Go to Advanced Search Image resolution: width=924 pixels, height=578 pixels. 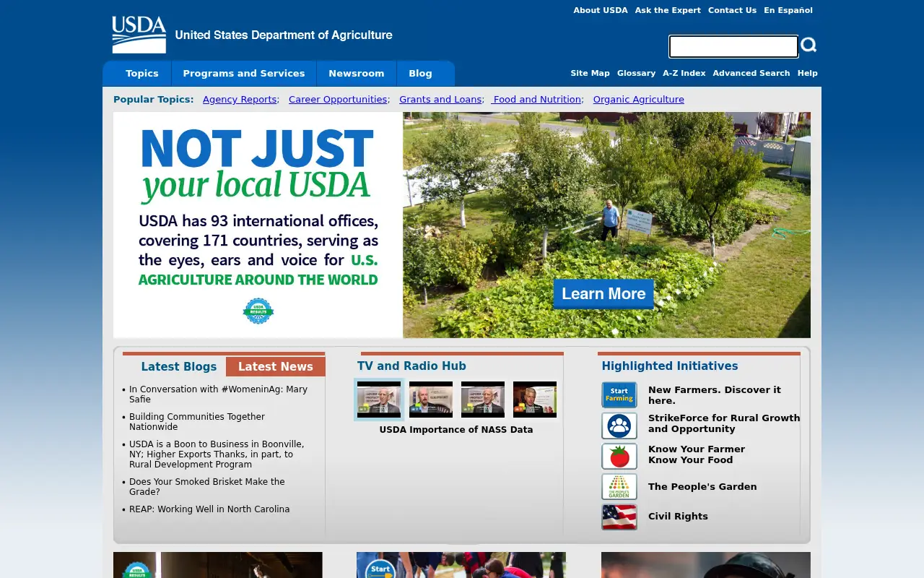tap(751, 73)
